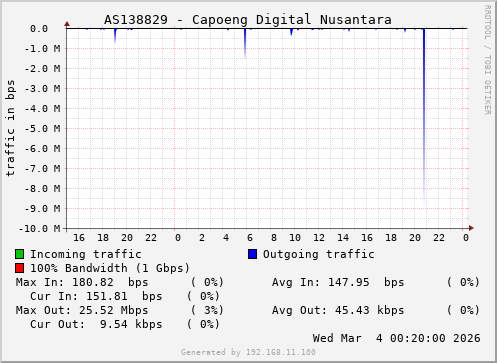Click the outgoing traffic spike near hour 6
The image size is (497, 363).
245,43
